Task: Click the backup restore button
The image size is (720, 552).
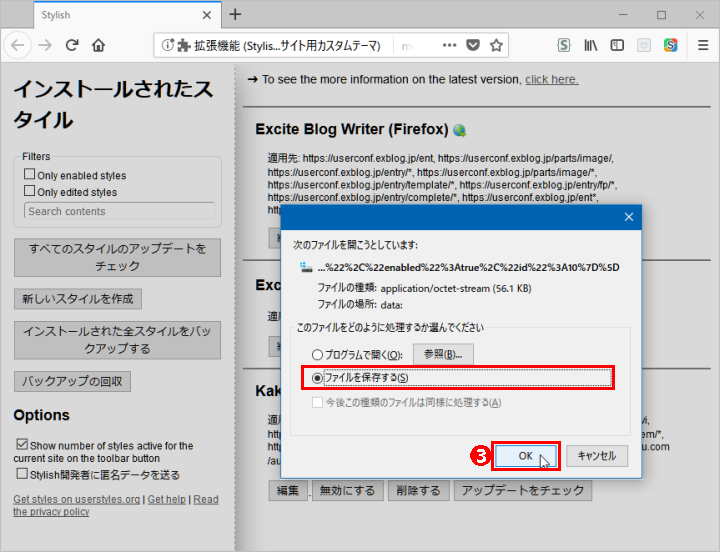Action: pos(72,381)
